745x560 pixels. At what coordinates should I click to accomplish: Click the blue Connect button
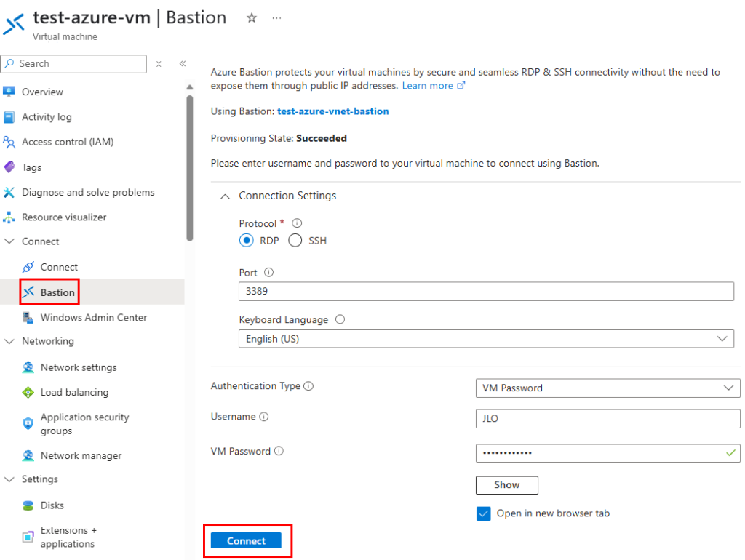[246, 540]
